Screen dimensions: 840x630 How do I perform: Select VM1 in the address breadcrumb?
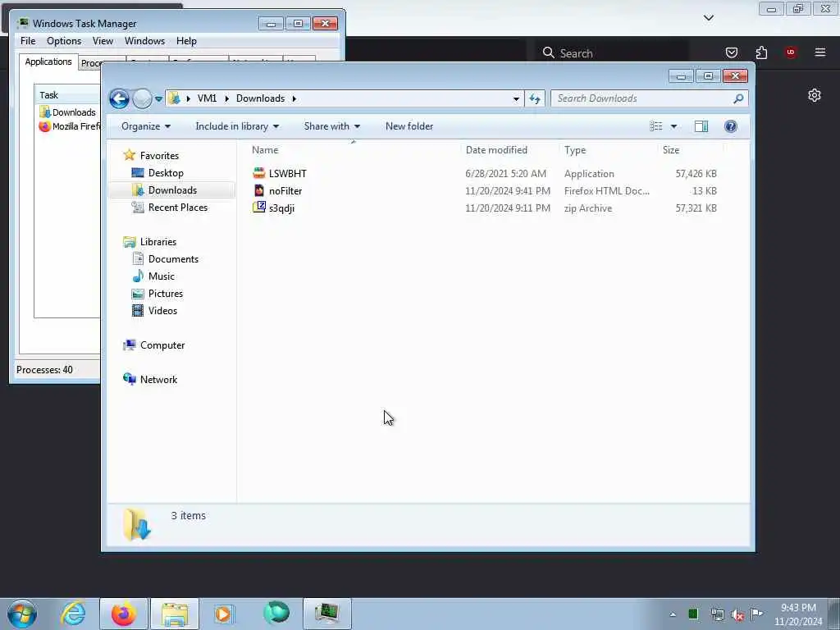click(207, 98)
